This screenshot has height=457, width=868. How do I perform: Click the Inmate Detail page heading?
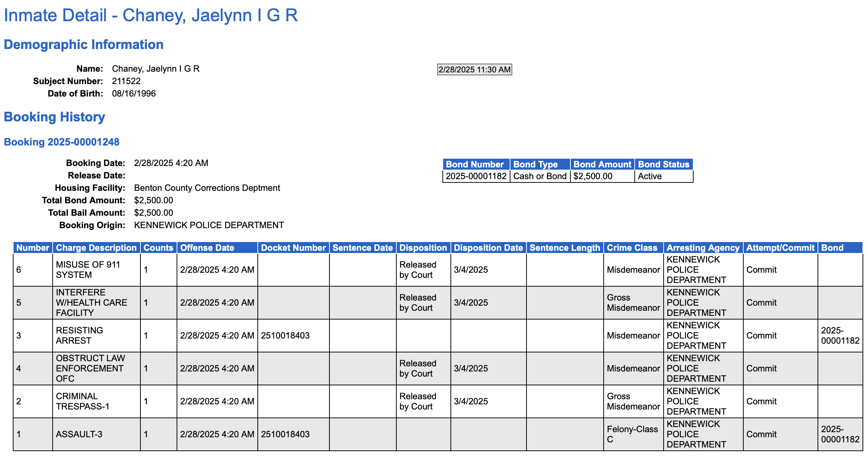point(151,15)
